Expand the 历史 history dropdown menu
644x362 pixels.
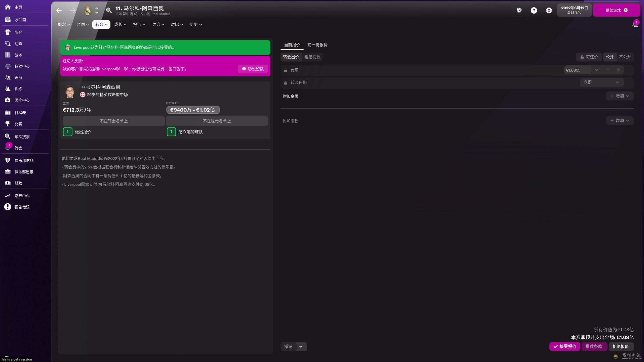click(x=196, y=25)
